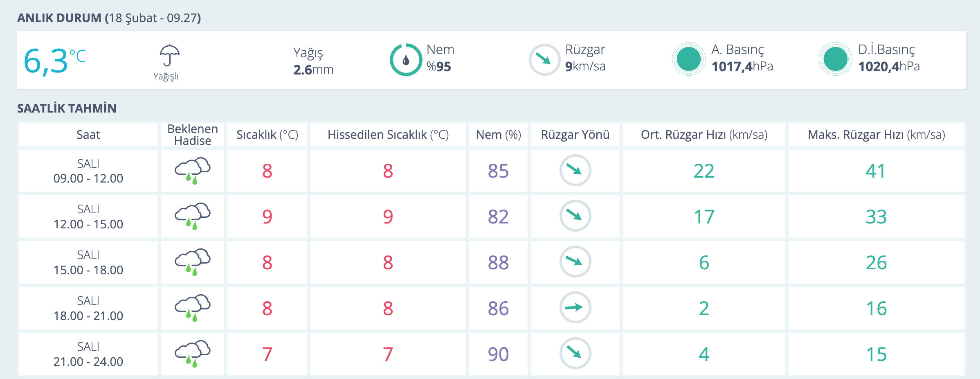The width and height of the screenshot is (980, 379).
Task: Click the humidity droplet gauge icon
Action: tap(406, 60)
